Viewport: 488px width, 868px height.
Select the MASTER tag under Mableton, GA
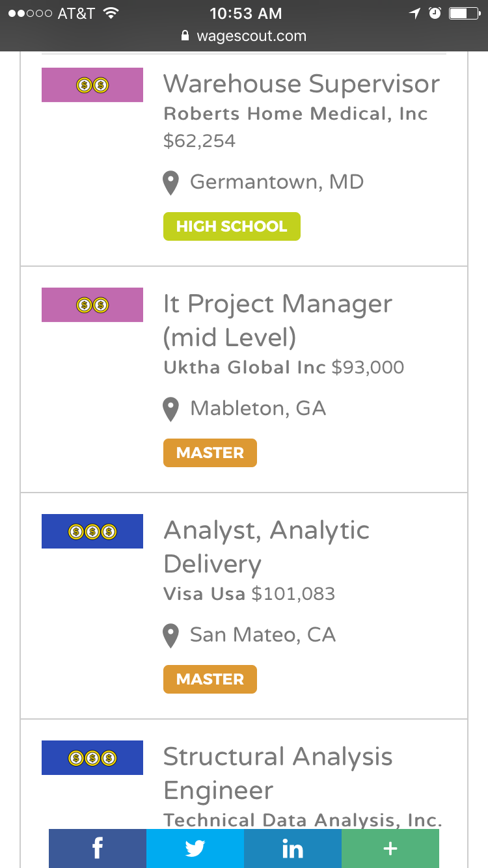210,453
